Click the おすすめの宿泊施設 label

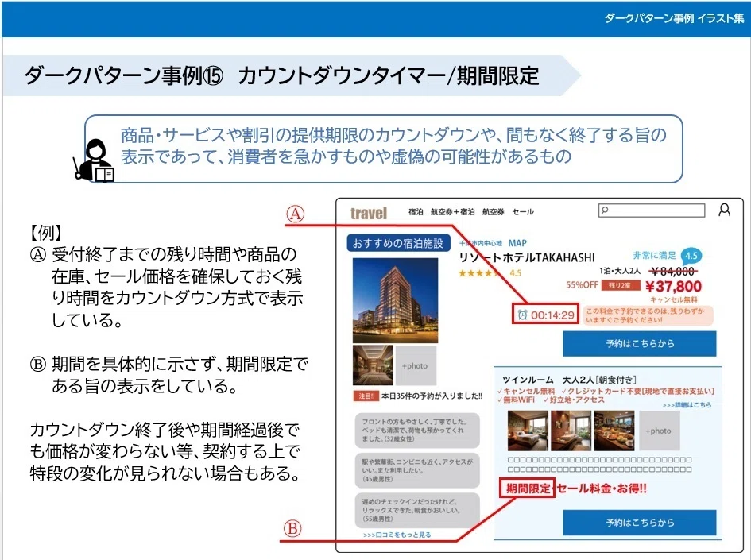(x=398, y=243)
